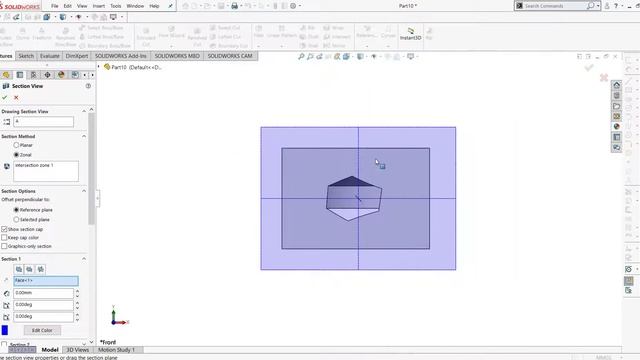This screenshot has width=640, height=360.
Task: Enable Graphics-only section checkbox
Action: tap(4, 246)
